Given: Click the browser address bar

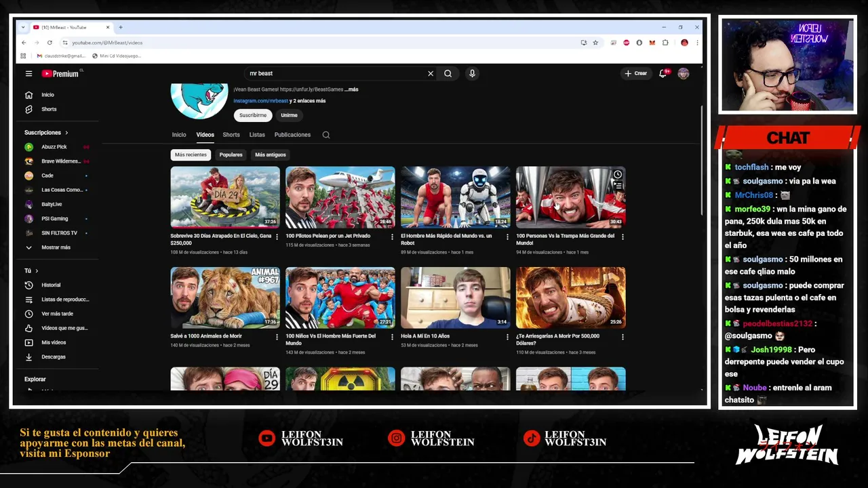Looking at the screenshot, I should pos(319,43).
